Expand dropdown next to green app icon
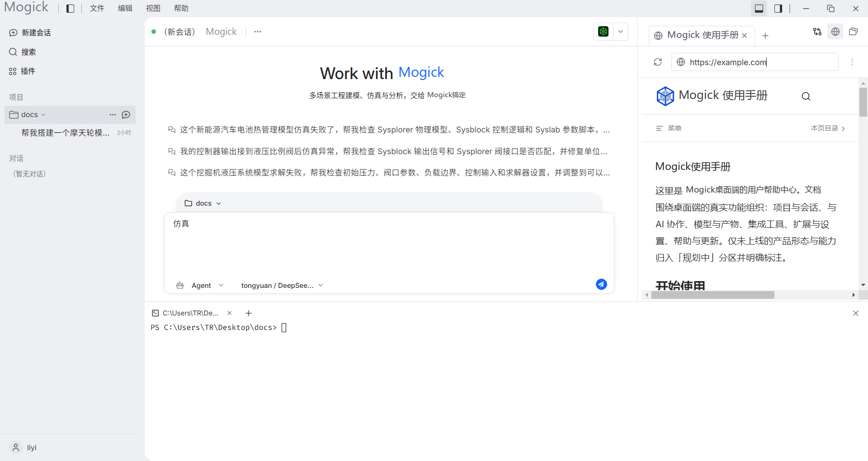 coord(621,32)
